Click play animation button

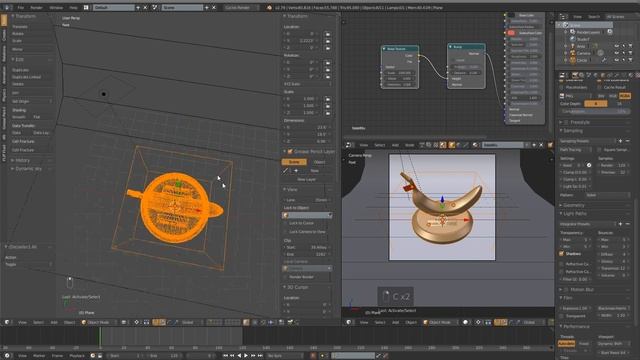click(x=246, y=356)
